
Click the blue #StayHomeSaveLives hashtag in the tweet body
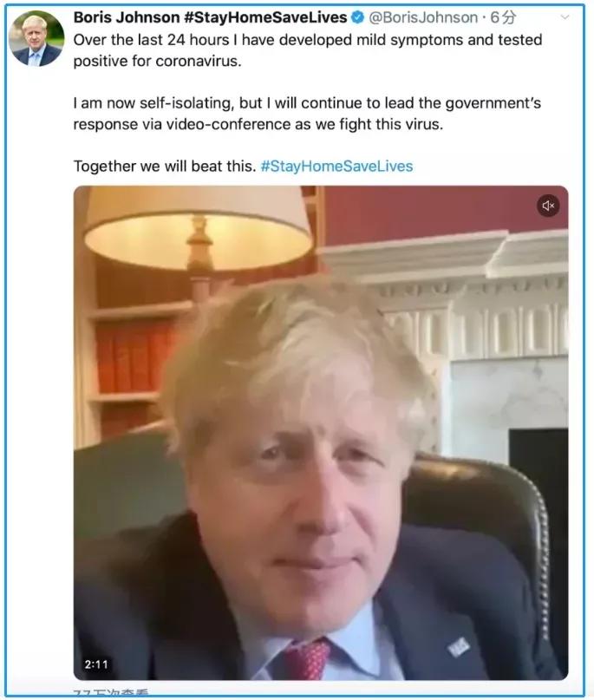[336, 166]
